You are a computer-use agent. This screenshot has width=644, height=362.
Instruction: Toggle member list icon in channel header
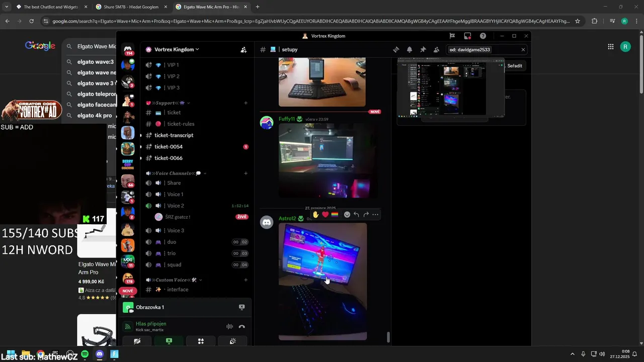coord(436,50)
